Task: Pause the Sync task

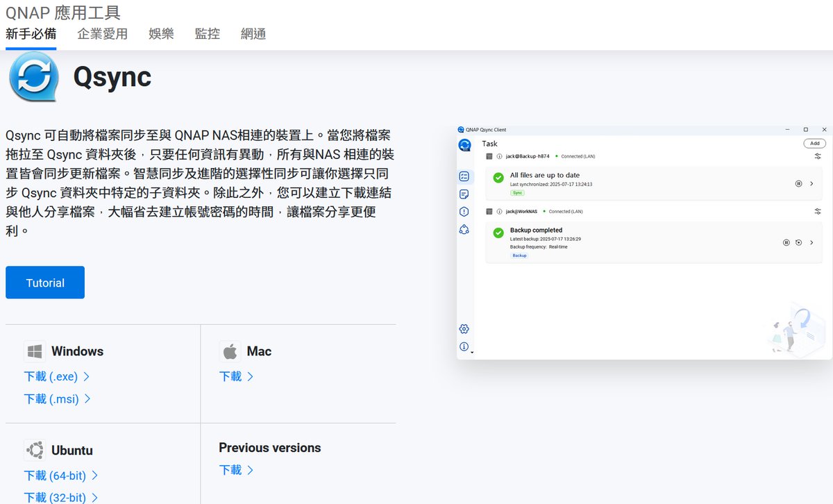Action: click(x=799, y=184)
